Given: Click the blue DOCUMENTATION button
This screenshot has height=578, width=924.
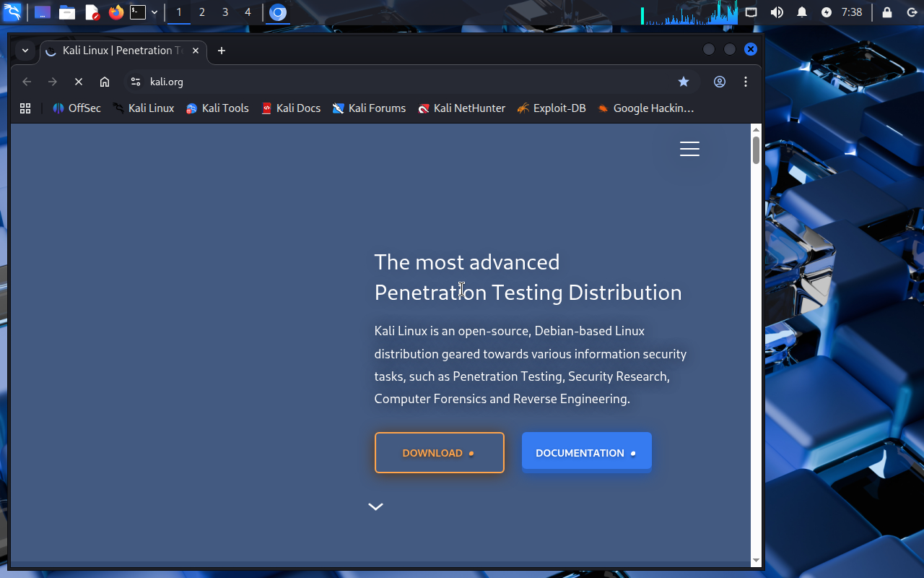Looking at the screenshot, I should [x=586, y=453].
